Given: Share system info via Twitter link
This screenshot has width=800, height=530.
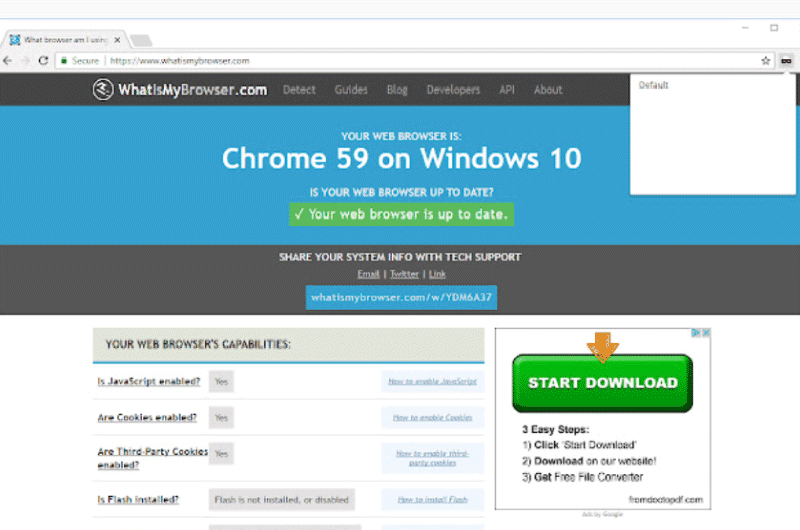Looking at the screenshot, I should click(404, 274).
